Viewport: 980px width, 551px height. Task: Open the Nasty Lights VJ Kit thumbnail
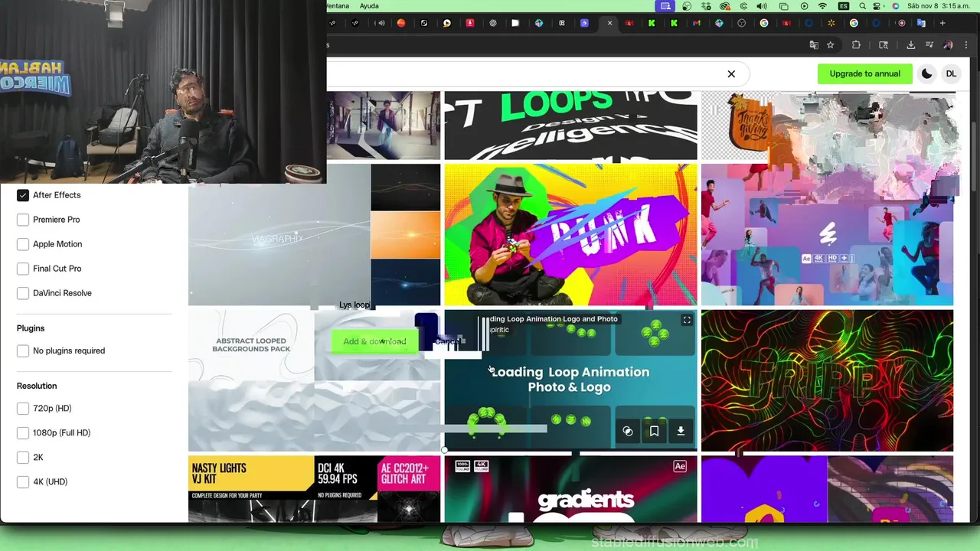point(314,489)
